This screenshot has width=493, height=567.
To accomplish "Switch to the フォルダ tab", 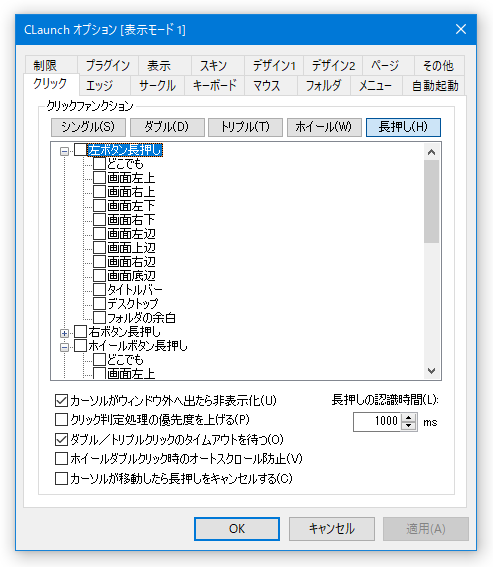I will [324, 86].
